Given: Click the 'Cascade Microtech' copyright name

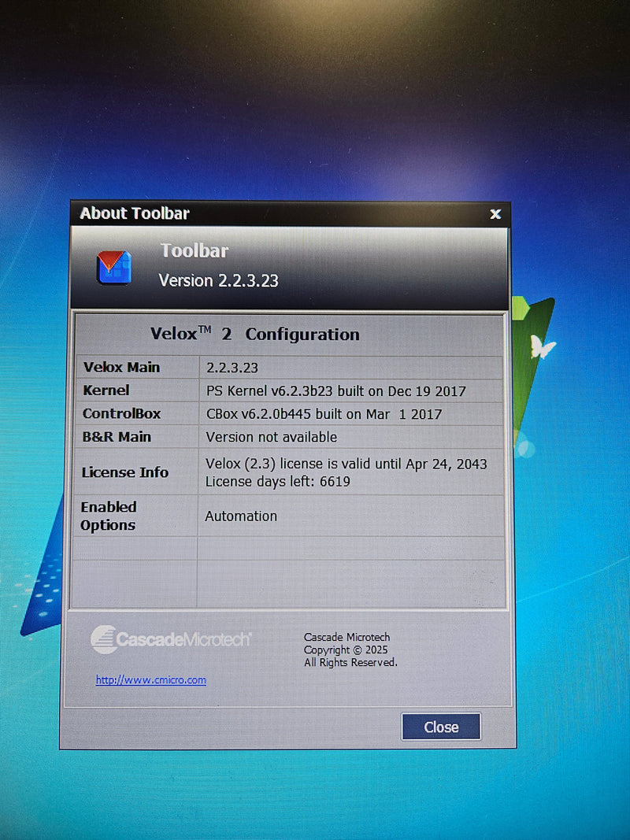Looking at the screenshot, I should 346,637.
